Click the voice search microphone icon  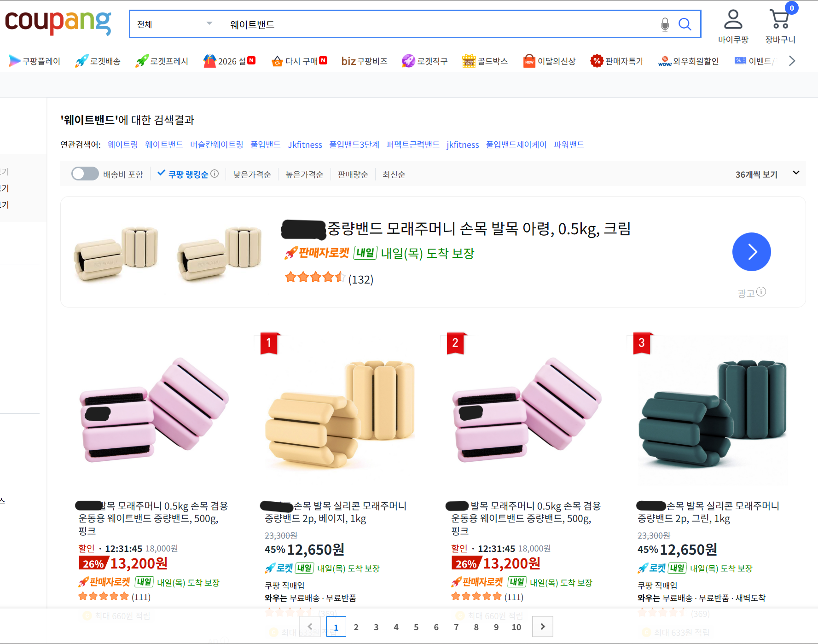pos(664,24)
